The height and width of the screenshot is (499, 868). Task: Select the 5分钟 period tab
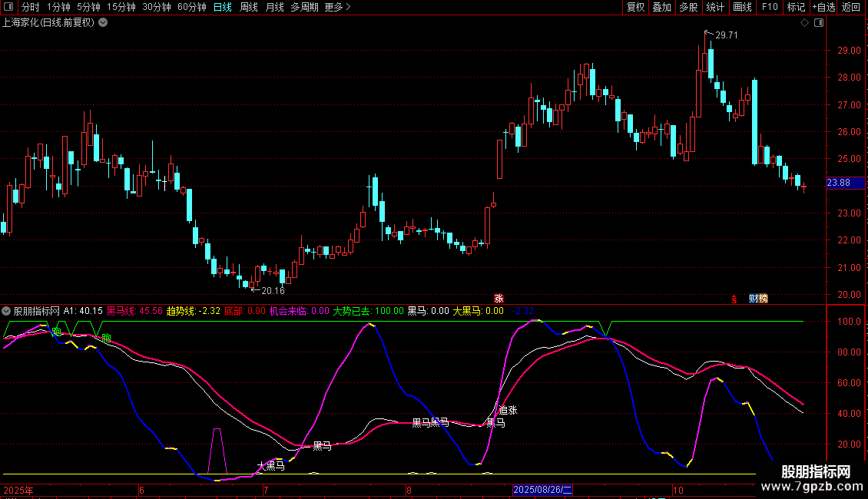(x=88, y=8)
